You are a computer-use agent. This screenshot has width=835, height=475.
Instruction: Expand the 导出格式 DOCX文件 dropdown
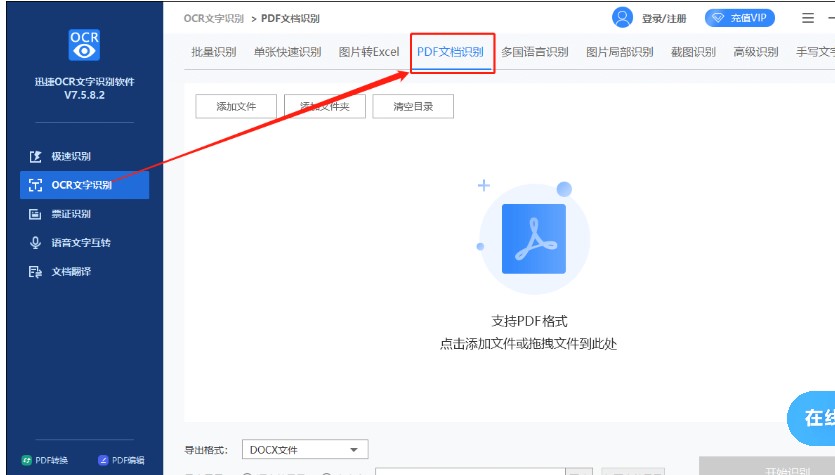coord(305,449)
